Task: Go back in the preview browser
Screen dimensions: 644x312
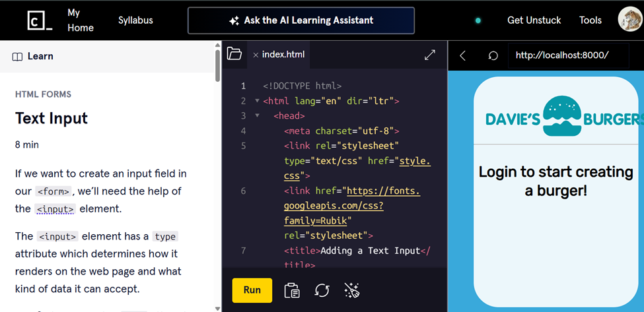Action: point(462,56)
